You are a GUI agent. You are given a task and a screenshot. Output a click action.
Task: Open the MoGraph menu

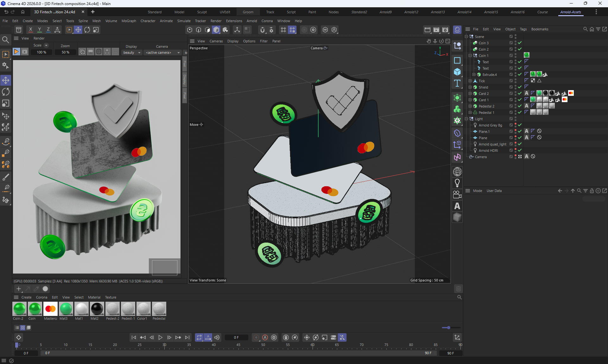(x=129, y=21)
